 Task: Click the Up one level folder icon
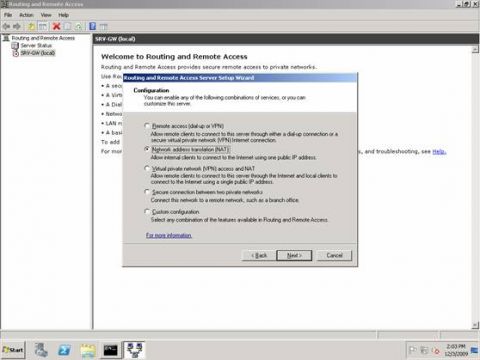(x=31, y=26)
